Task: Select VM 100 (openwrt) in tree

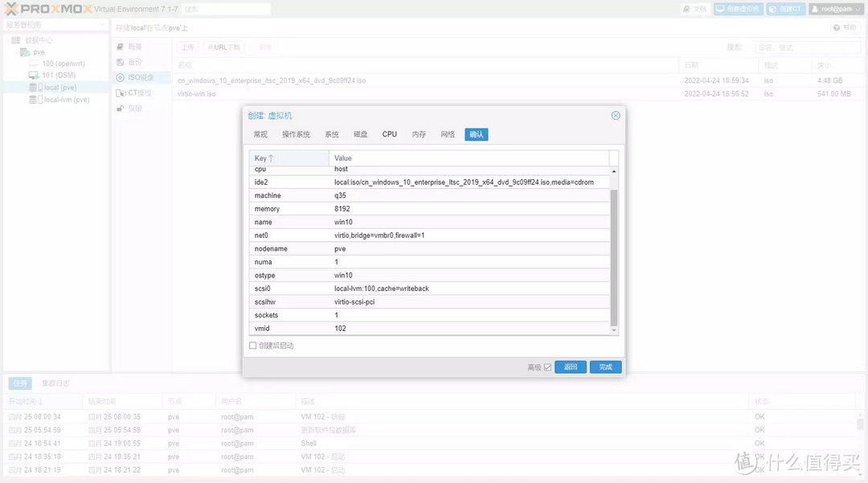Action: (x=63, y=63)
